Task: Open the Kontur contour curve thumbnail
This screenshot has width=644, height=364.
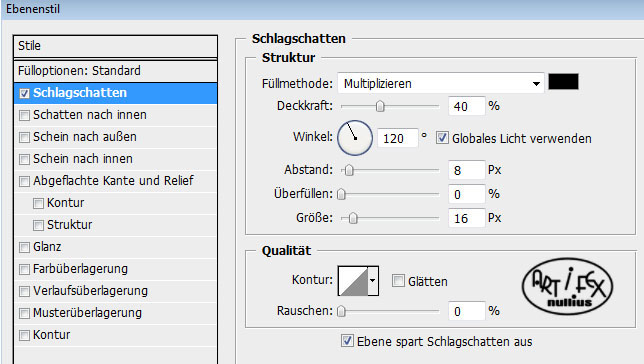Action: tap(353, 281)
